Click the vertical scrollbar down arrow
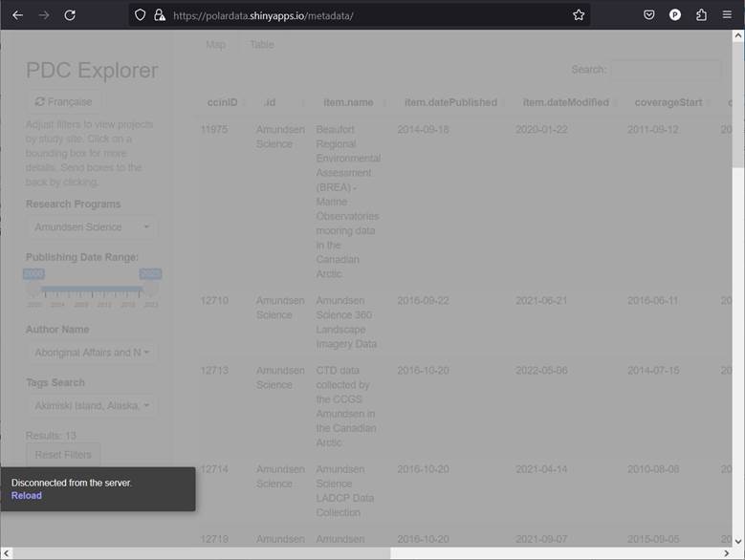This screenshot has height=560, width=745. coord(738,541)
